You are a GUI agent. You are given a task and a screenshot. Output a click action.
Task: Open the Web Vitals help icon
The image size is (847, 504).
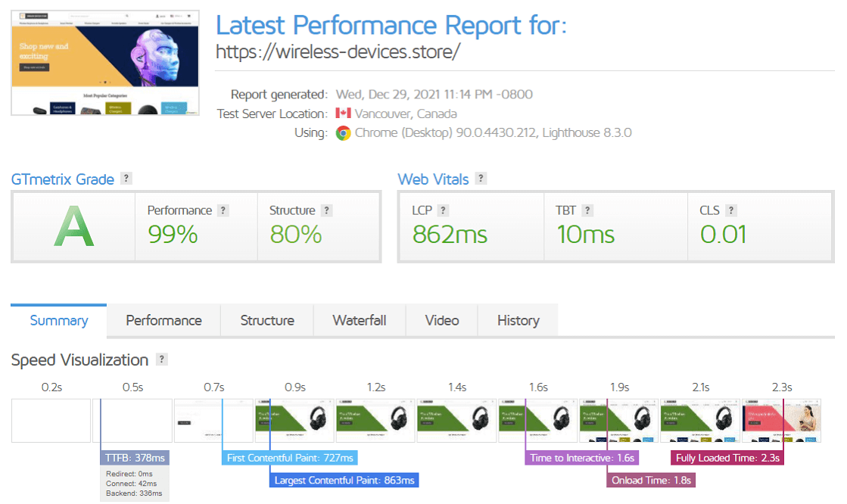481,179
